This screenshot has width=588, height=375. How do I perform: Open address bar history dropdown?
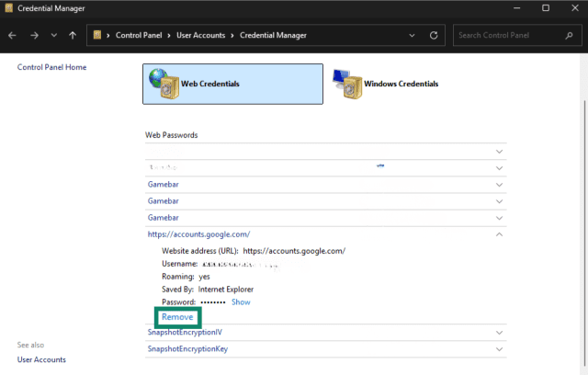pos(412,35)
